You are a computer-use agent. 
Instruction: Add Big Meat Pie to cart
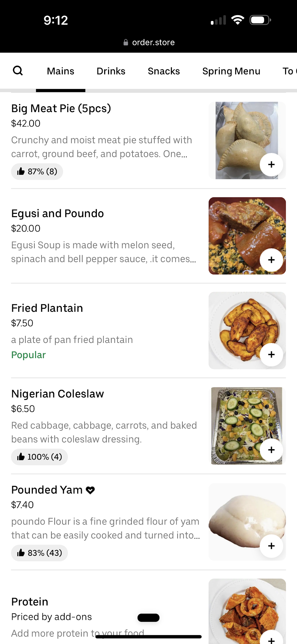[x=271, y=165]
